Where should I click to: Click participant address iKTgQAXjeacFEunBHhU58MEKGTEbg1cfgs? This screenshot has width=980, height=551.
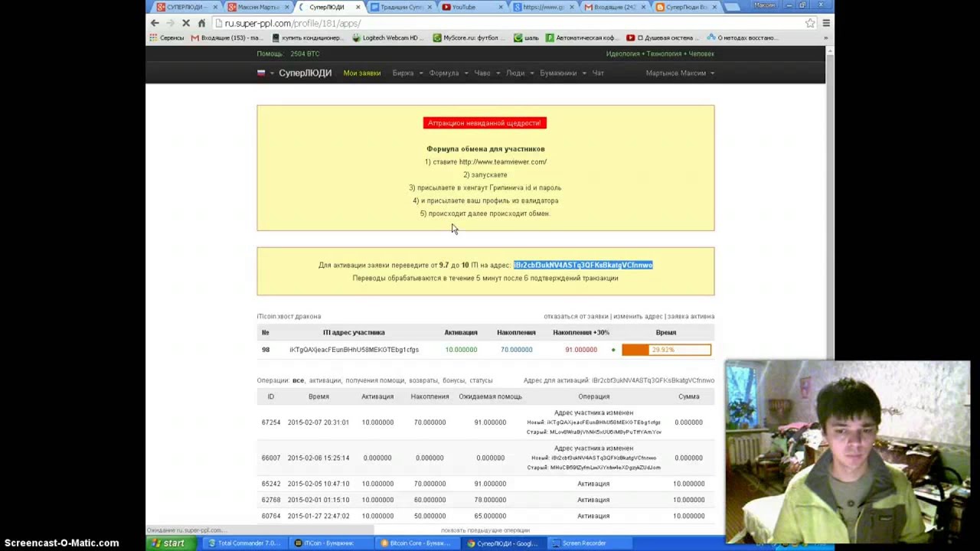(x=354, y=350)
